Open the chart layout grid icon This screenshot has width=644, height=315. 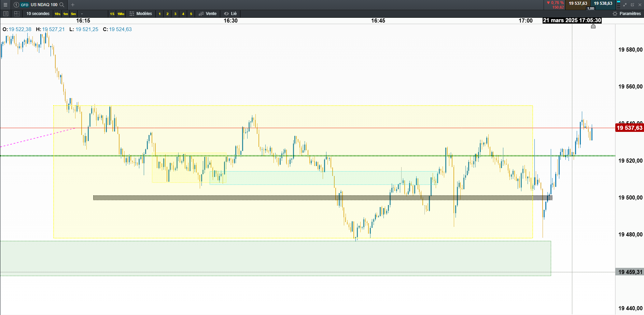pyautogui.click(x=17, y=14)
